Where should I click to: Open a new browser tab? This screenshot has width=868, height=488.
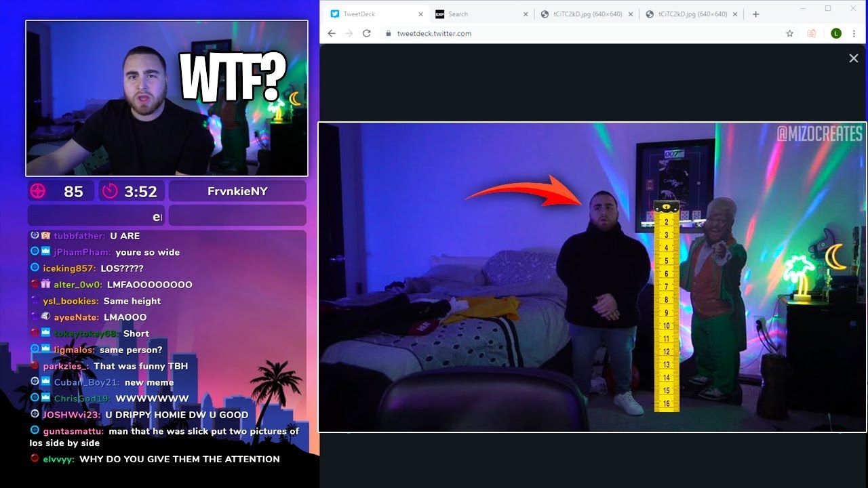(x=755, y=14)
